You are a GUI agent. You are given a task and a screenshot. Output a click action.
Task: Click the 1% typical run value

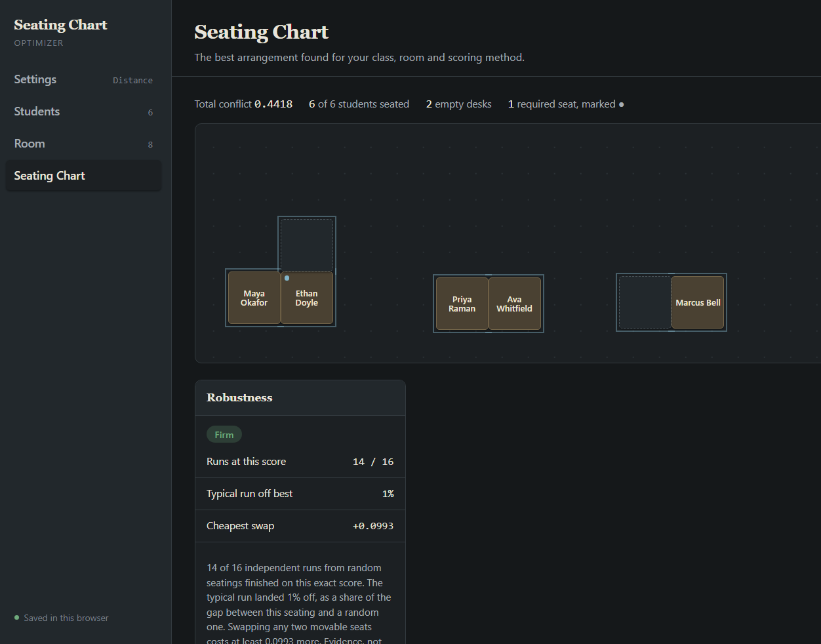388,494
